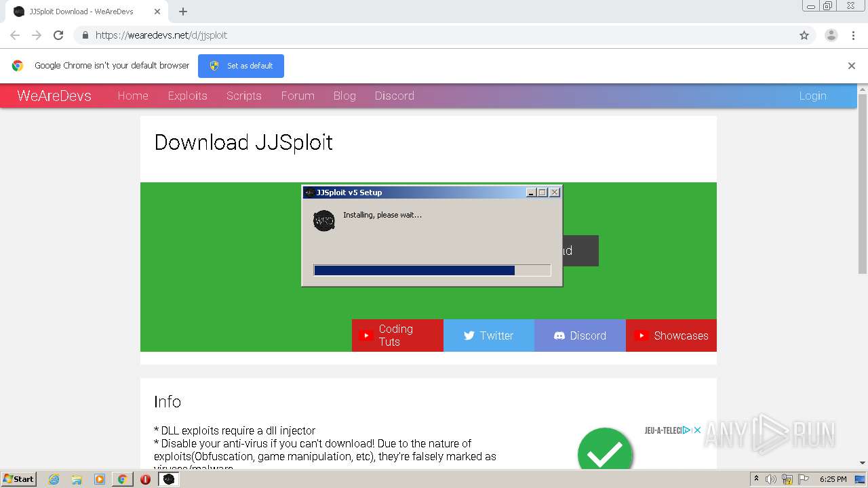Open File Explorer from taskbar
The image size is (868, 488).
click(x=77, y=479)
